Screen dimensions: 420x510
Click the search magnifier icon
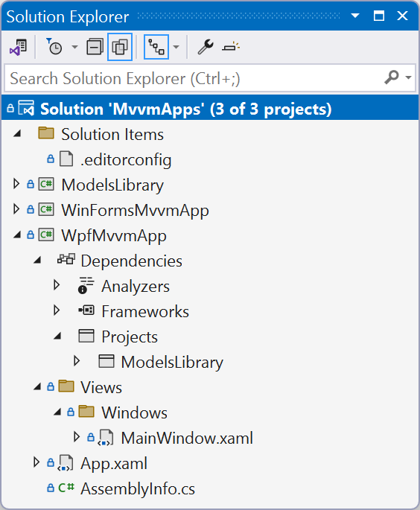392,77
